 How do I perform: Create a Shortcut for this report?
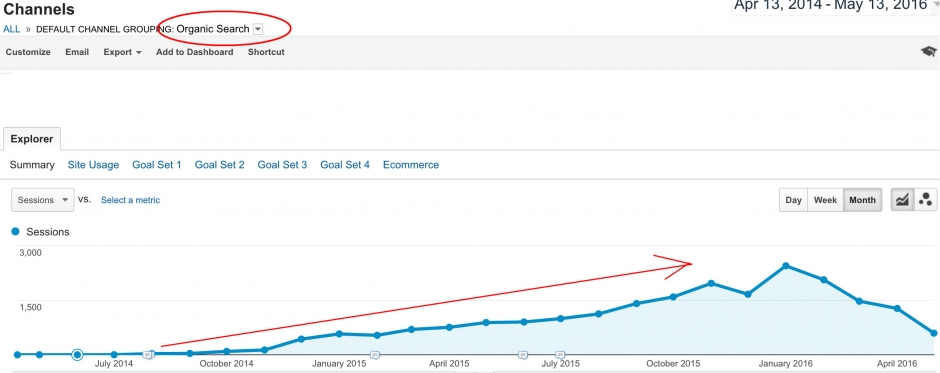tap(266, 52)
